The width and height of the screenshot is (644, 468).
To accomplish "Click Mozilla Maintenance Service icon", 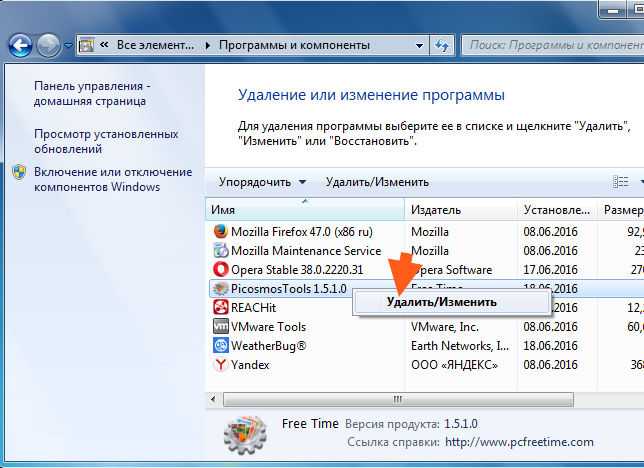I will [221, 250].
